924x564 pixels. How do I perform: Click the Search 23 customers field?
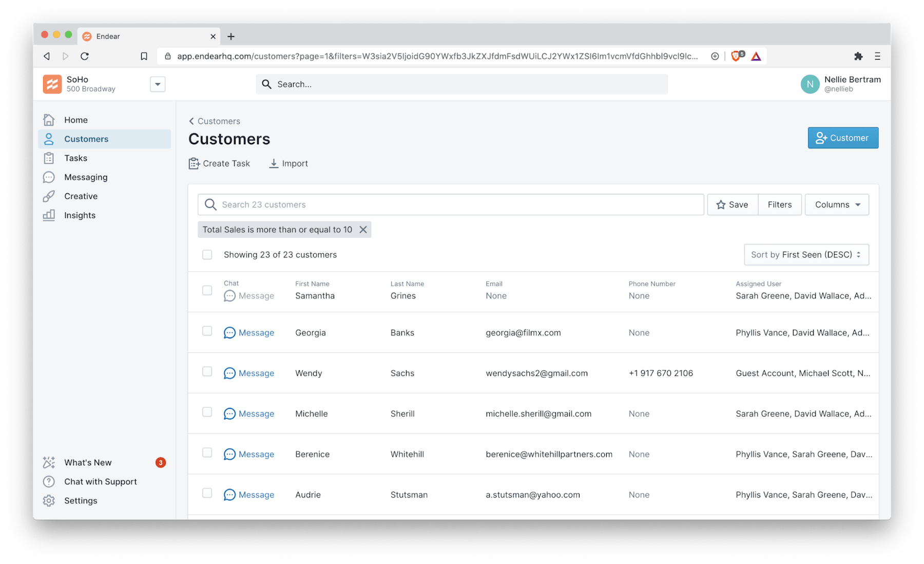(x=451, y=204)
